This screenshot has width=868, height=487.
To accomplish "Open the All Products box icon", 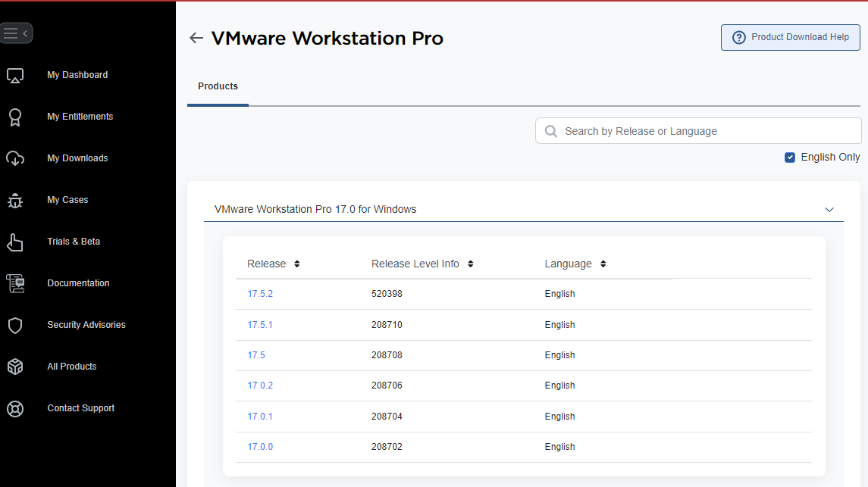I will [15, 367].
